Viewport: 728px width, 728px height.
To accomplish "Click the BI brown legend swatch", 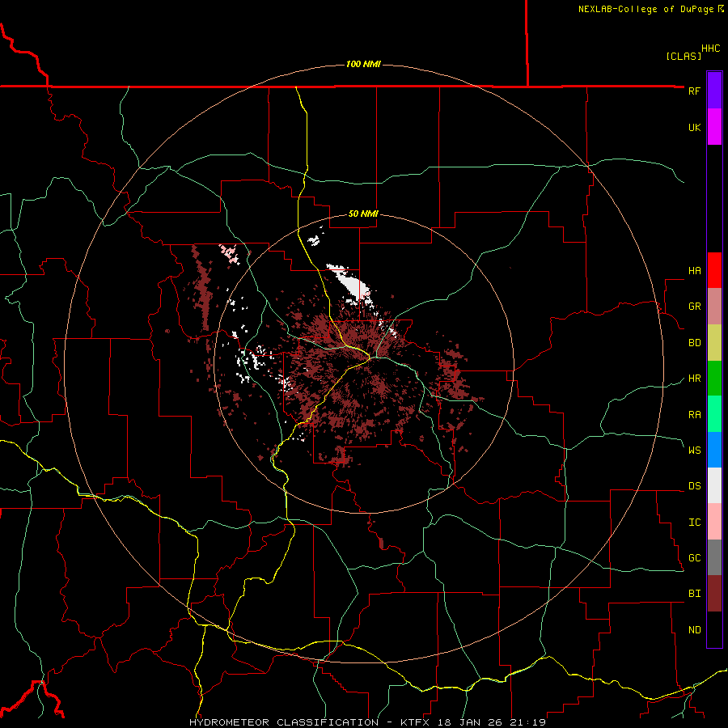I will (714, 594).
